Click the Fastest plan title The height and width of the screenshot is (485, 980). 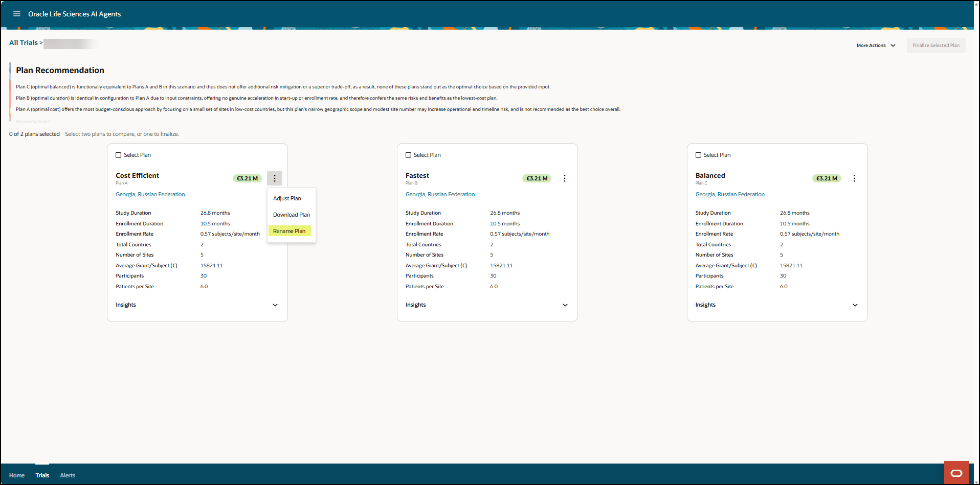tap(417, 175)
